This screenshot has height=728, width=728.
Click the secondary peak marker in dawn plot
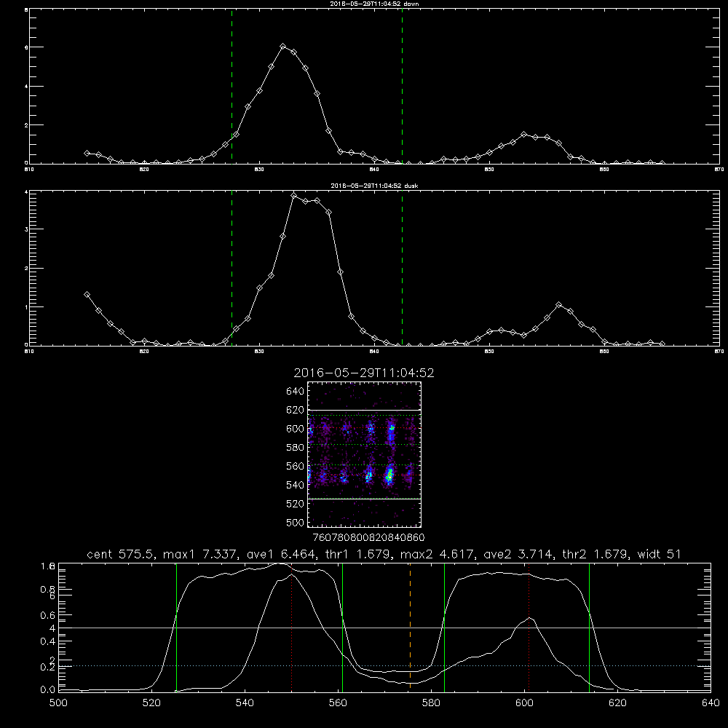pos(524,134)
